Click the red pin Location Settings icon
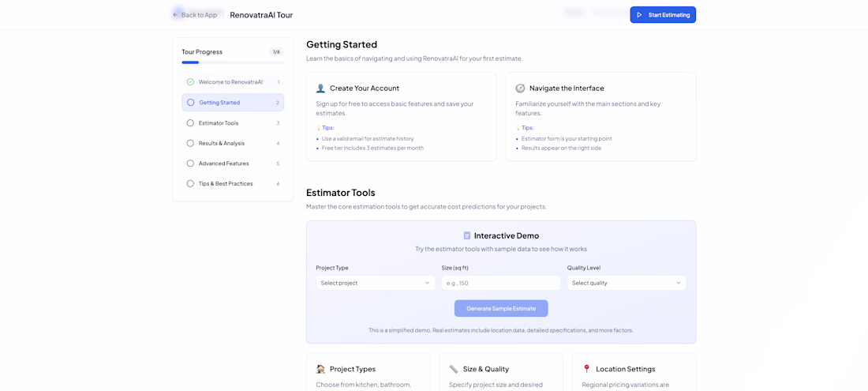The width and height of the screenshot is (868, 391). [586, 369]
